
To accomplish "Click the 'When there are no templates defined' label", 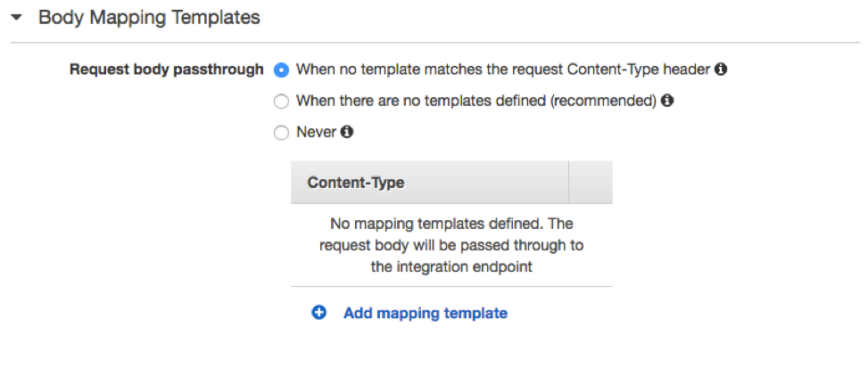I will (x=421, y=101).
